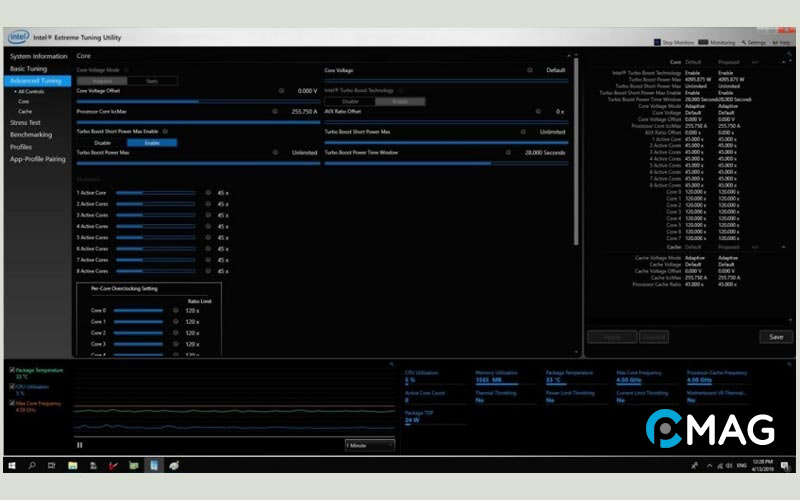Screen dimensions: 800x500
Task: Click info icon beside Turbo Boost Power Time Window
Action: click(508, 152)
